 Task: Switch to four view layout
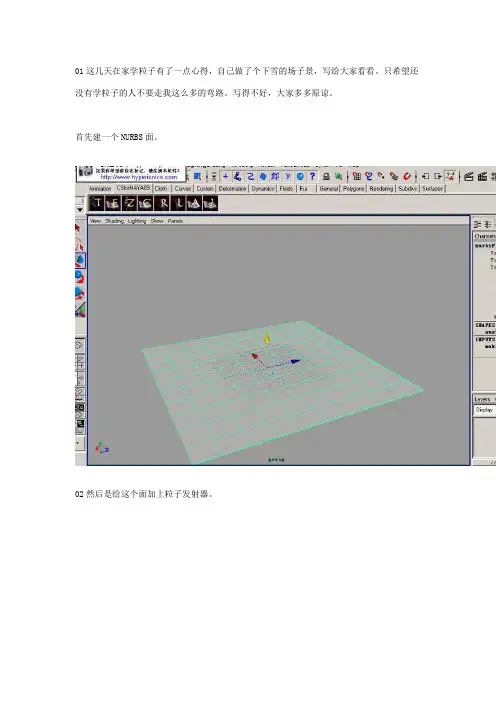coord(80,362)
